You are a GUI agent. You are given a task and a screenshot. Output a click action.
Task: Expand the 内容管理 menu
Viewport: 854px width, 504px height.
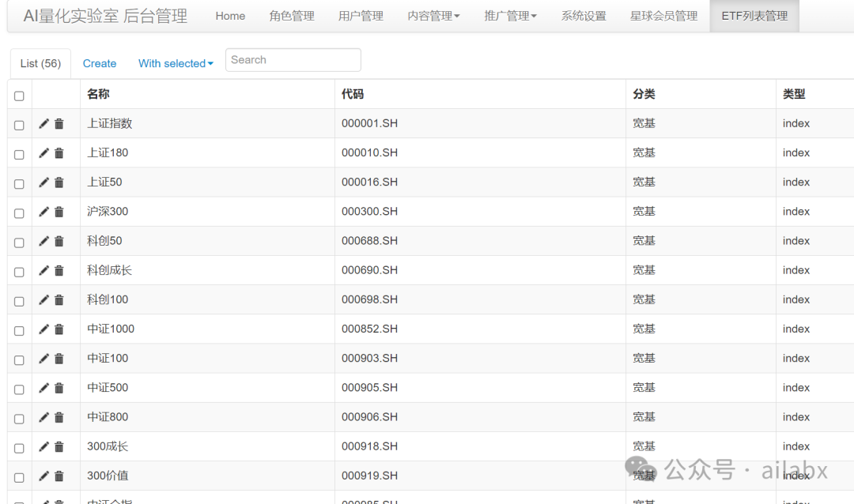433,17
